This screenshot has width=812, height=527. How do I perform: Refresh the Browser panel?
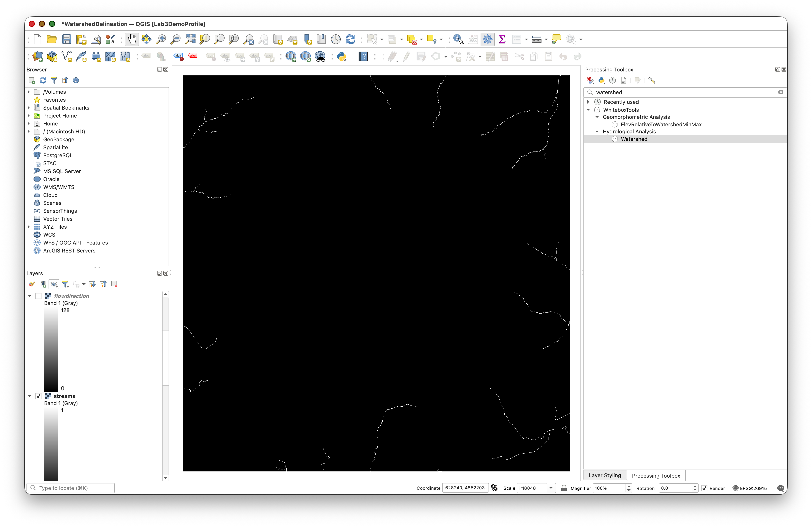tap(43, 80)
